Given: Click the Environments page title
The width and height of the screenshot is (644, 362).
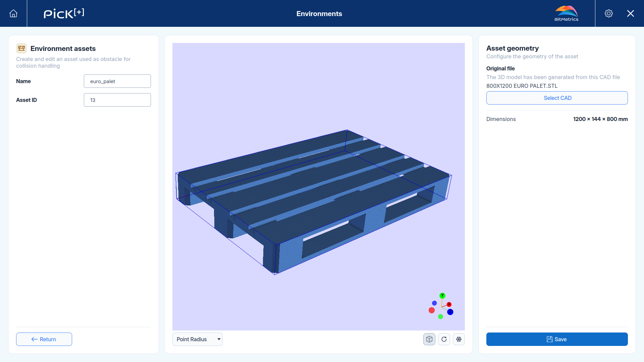Looking at the screenshot, I should coord(319,14).
